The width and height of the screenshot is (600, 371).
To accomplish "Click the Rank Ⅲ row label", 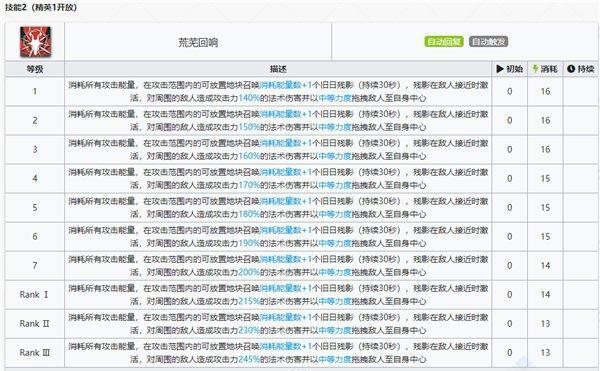I will tap(35, 353).
